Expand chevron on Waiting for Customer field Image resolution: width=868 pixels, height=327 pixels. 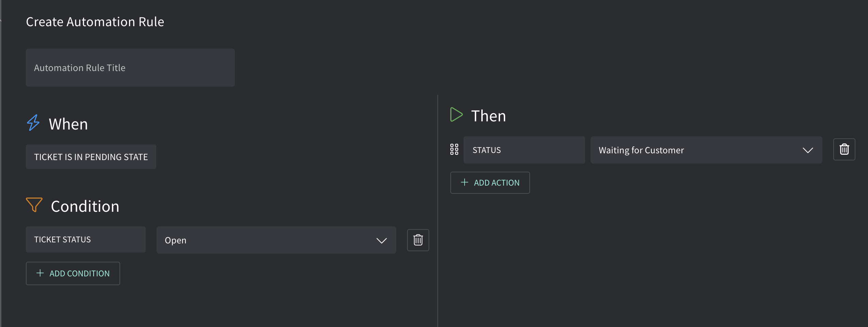pos(808,150)
